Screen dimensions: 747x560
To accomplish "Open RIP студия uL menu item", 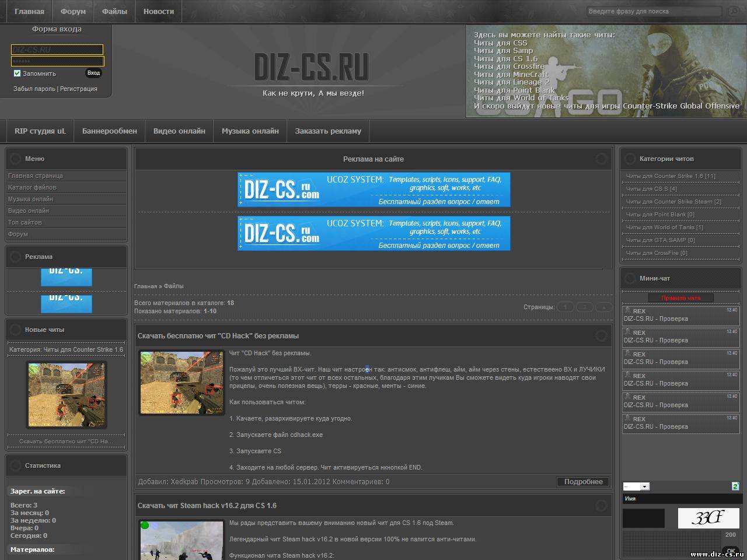I will 40,131.
